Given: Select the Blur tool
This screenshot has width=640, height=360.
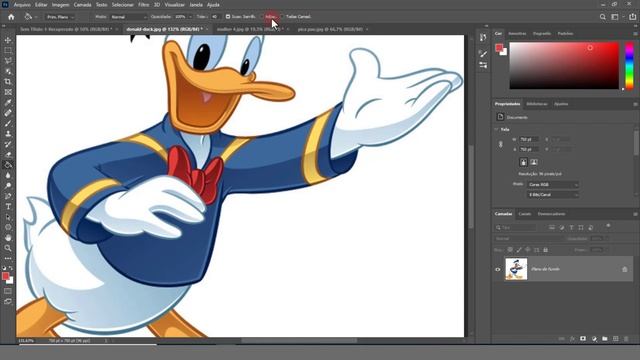Looking at the screenshot, I should (8, 176).
